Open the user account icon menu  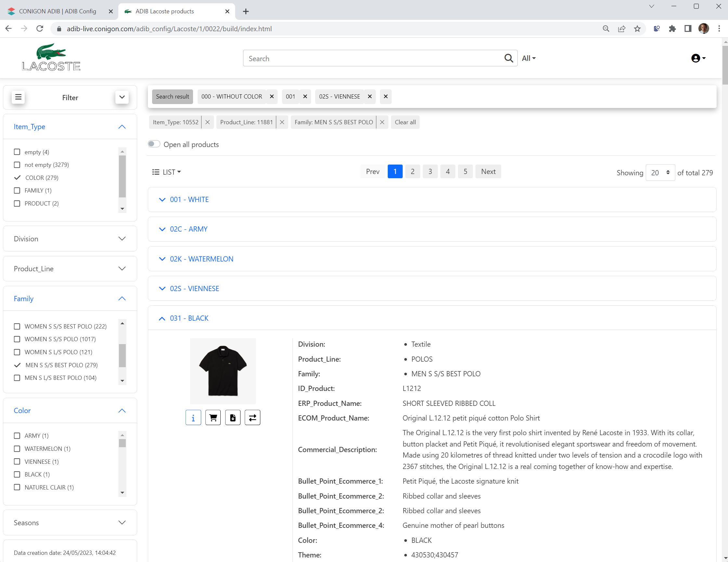698,58
